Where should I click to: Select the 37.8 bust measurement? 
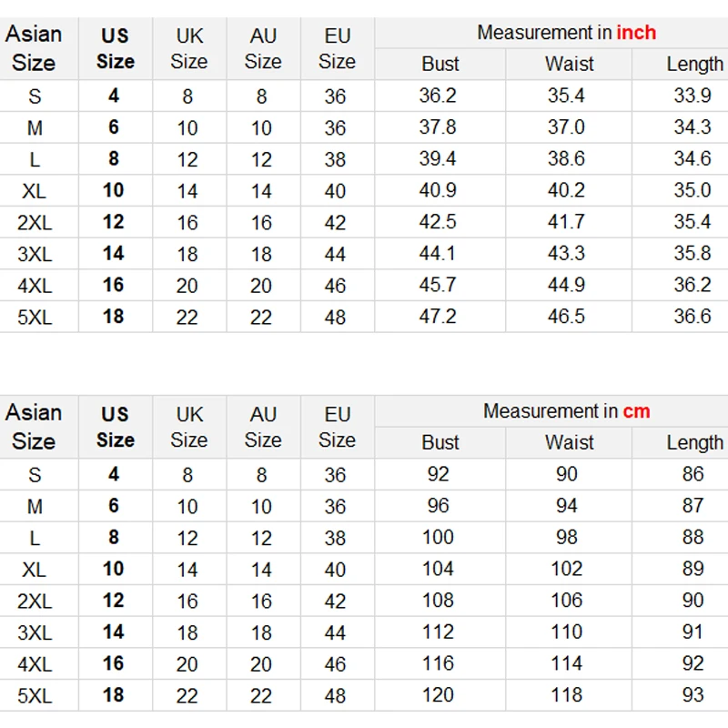point(438,127)
